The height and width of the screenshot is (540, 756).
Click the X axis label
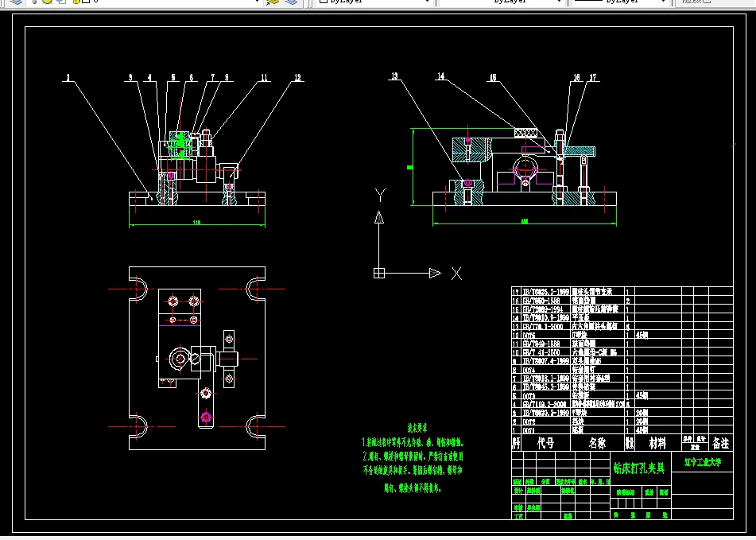click(456, 274)
